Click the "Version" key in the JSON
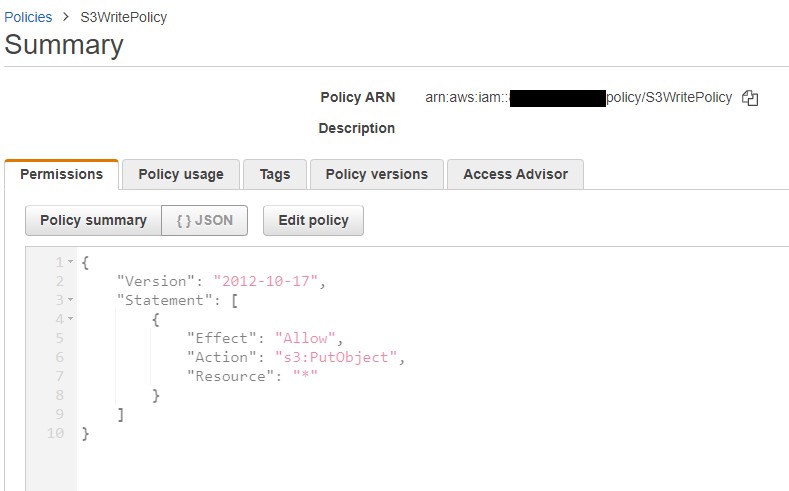This screenshot has width=789, height=491. tap(155, 281)
